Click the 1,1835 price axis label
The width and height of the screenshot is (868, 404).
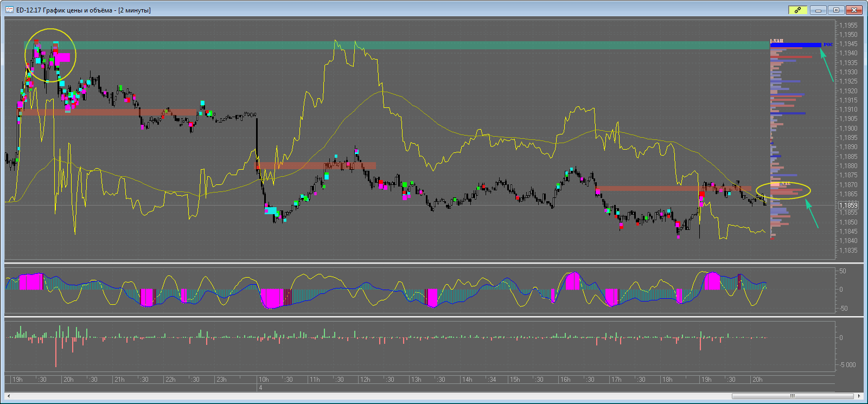pyautogui.click(x=848, y=251)
